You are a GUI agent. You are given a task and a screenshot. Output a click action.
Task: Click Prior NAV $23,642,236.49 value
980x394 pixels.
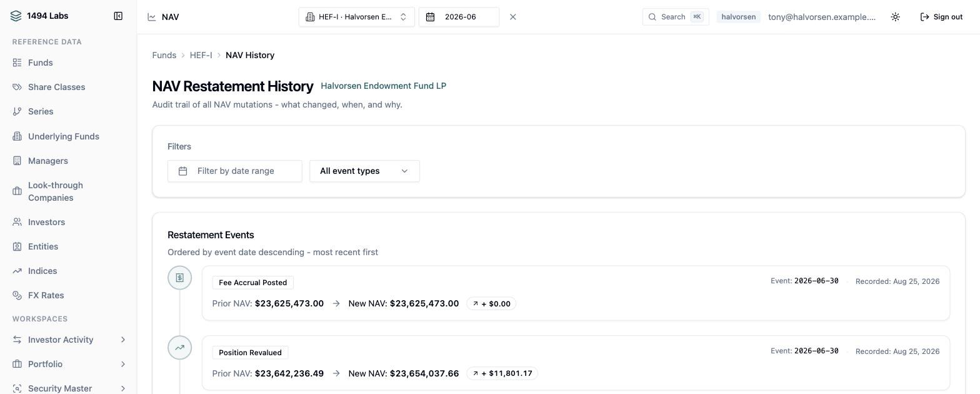tap(289, 373)
